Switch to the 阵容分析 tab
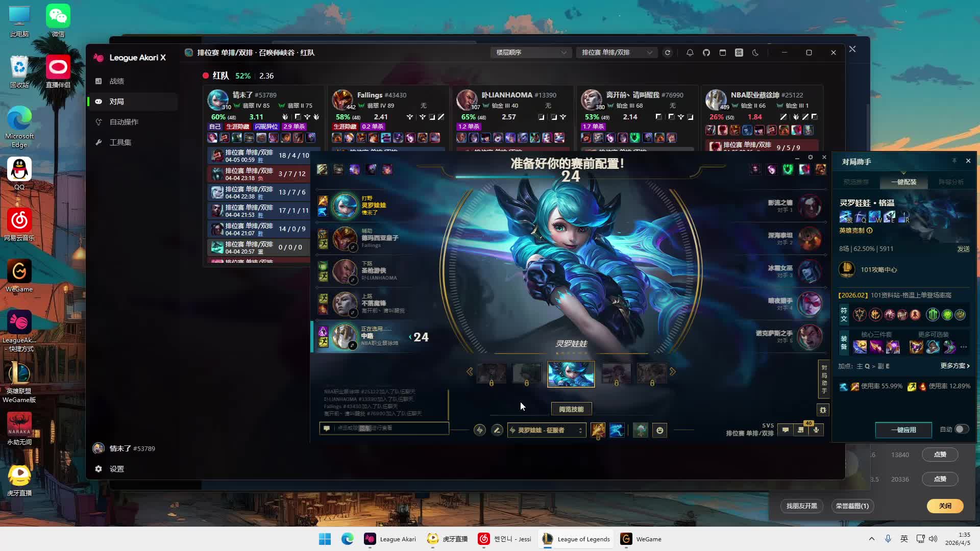Image resolution: width=980 pixels, height=551 pixels. click(x=951, y=182)
